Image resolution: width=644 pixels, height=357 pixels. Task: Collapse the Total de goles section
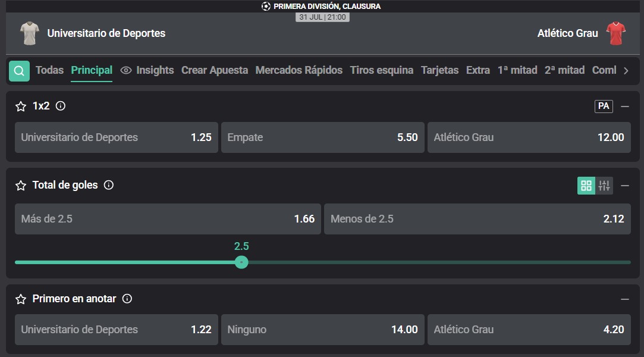(x=625, y=186)
